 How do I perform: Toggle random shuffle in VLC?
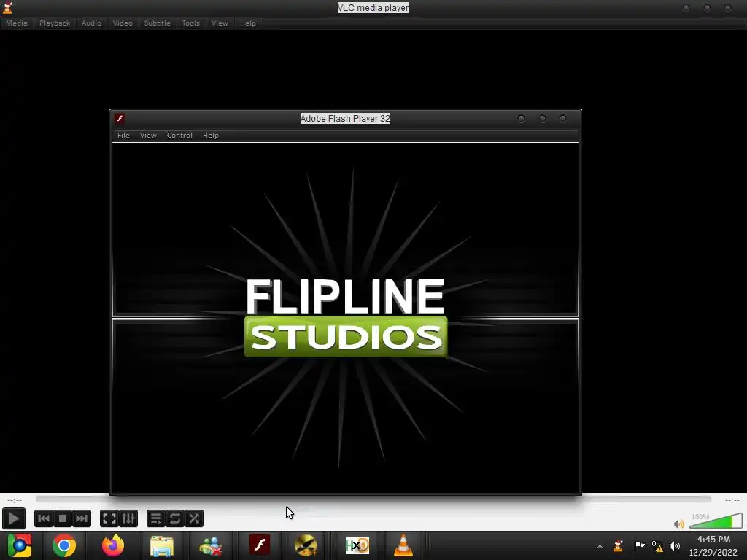194,518
